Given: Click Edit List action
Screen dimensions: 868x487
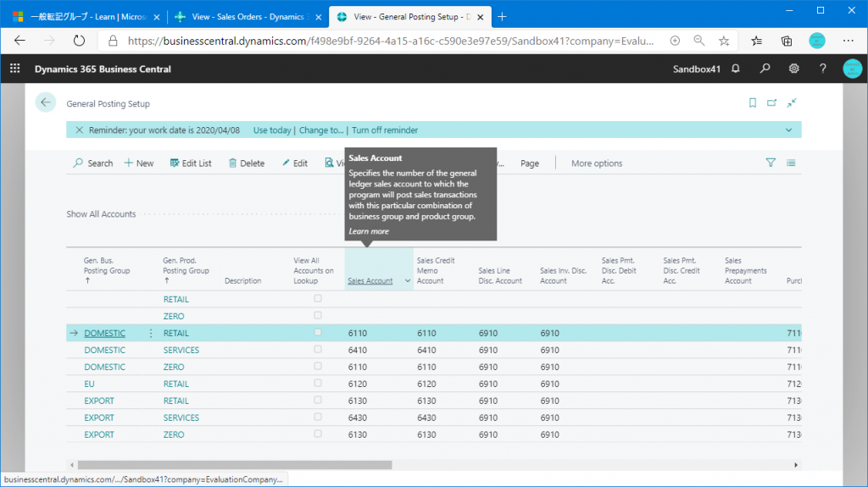Looking at the screenshot, I should tap(191, 163).
